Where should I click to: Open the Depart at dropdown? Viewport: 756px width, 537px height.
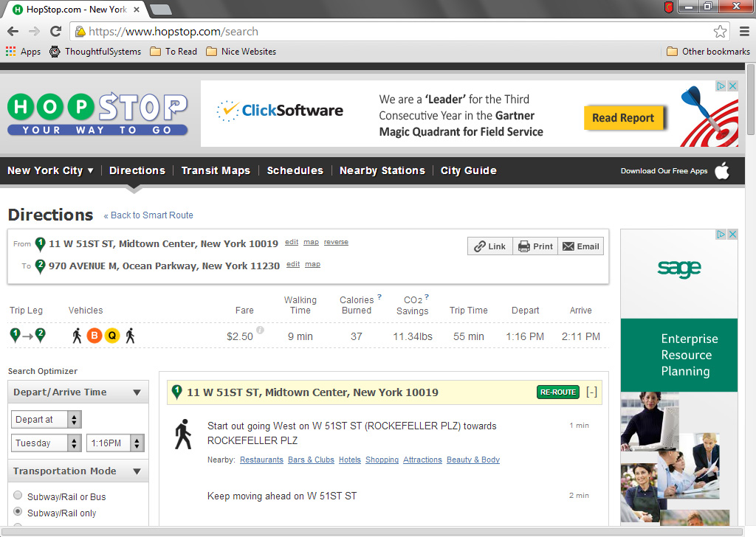tap(47, 420)
